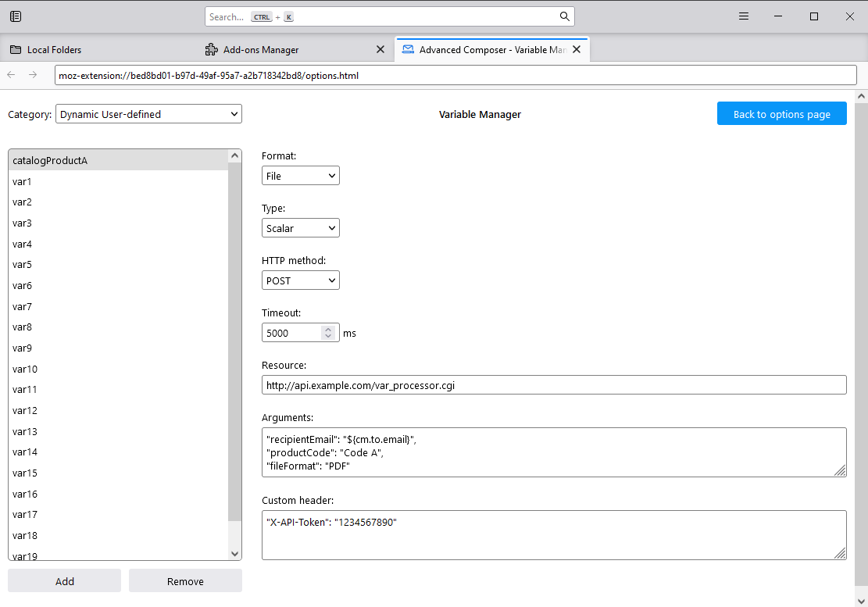868x607 pixels.
Task: Click the Timeout value field
Action: 292,333
